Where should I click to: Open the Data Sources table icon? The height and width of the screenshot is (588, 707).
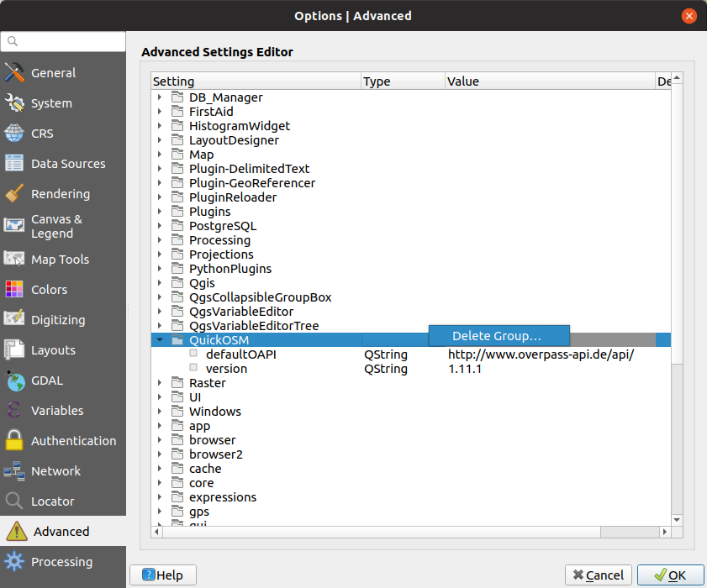click(x=14, y=163)
